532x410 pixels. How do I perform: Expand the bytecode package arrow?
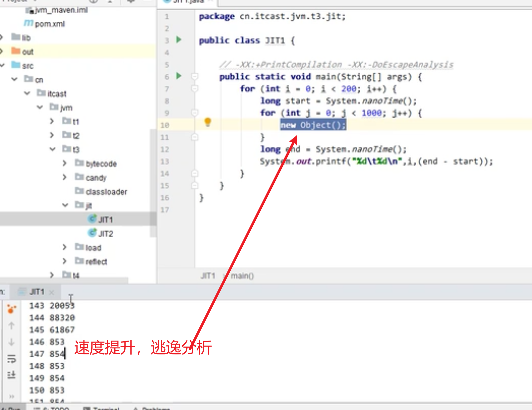pyautogui.click(x=64, y=163)
